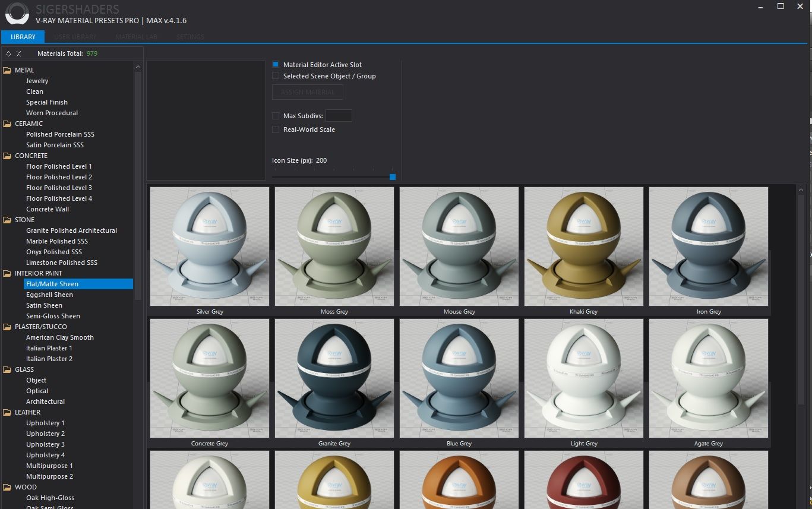Screen dimensions: 812x509
Task: Open Jewelry under METAL
Action: [x=37, y=81]
